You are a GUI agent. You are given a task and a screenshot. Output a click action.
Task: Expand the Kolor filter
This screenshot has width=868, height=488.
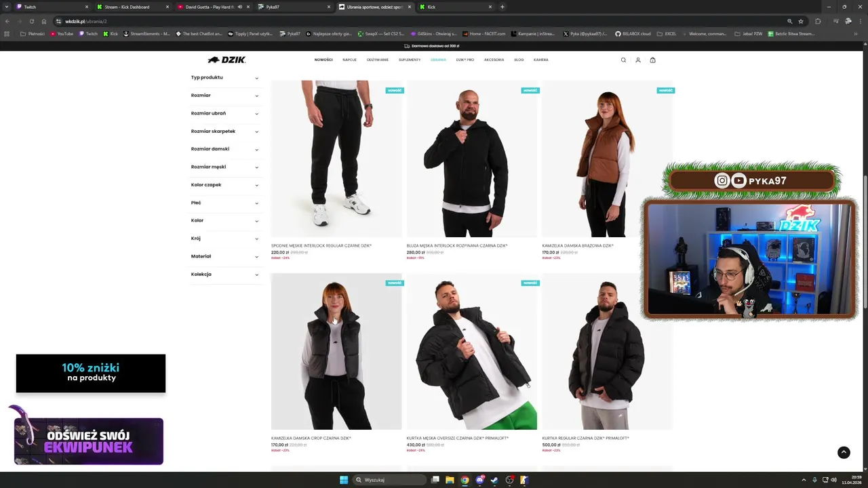(224, 220)
